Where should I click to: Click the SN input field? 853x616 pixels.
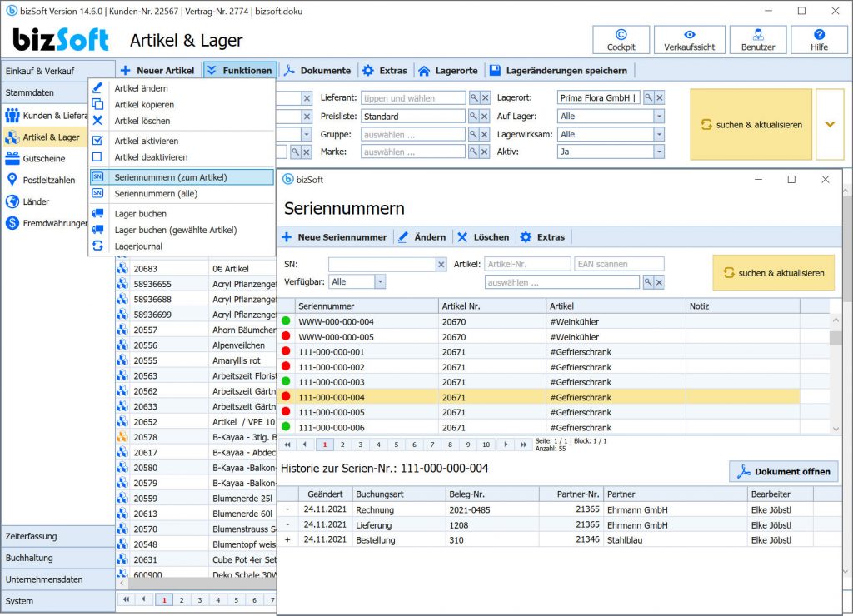tap(382, 264)
